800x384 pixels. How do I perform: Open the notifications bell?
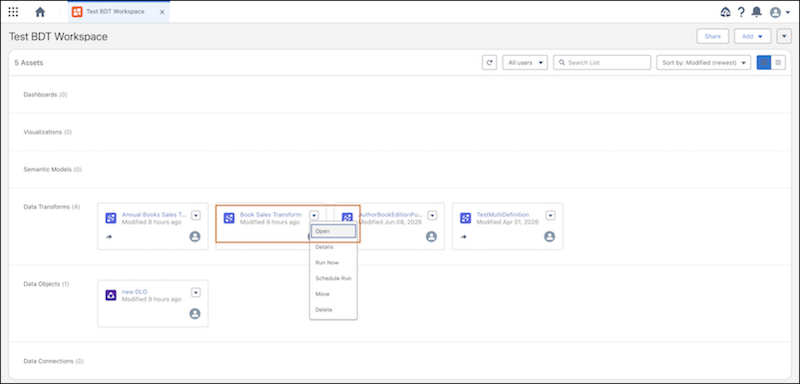coord(757,12)
